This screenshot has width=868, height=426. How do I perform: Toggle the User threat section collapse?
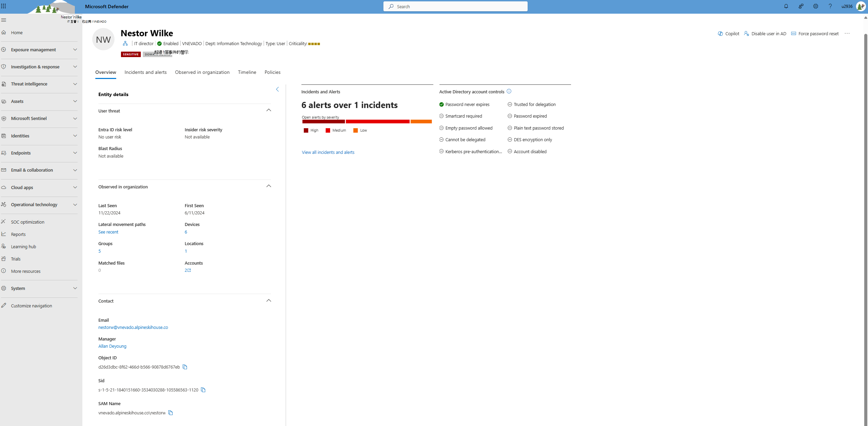(269, 110)
